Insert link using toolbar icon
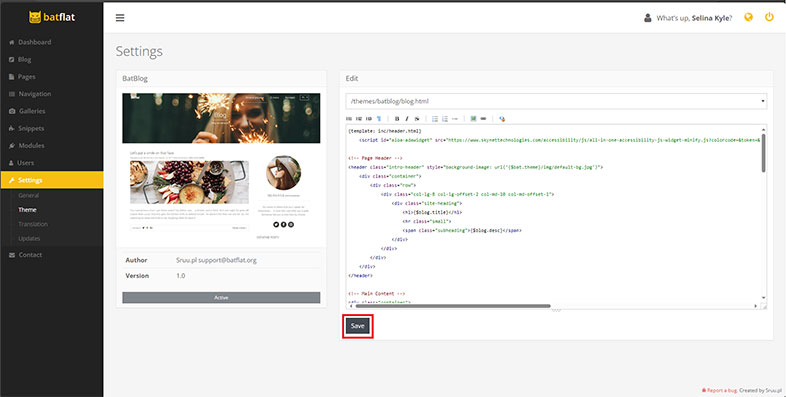This screenshot has width=786, height=397. click(483, 119)
